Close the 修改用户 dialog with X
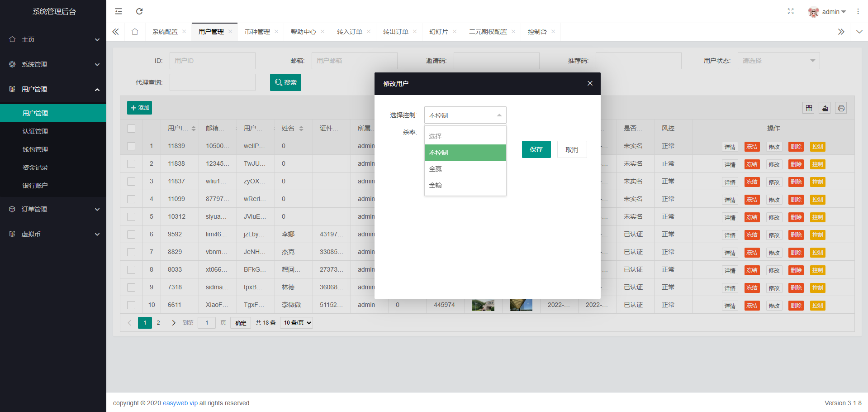 coord(590,83)
